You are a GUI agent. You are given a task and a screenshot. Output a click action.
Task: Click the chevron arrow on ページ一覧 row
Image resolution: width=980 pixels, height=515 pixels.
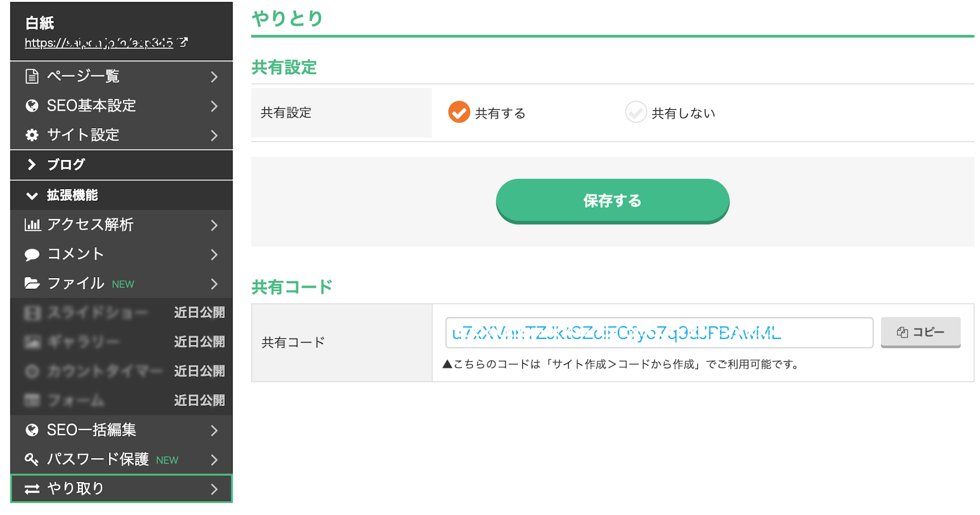click(x=214, y=77)
